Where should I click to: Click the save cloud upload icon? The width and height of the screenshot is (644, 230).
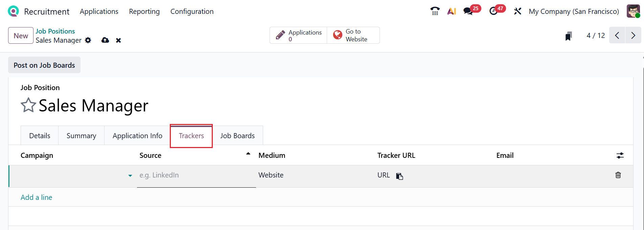pyautogui.click(x=105, y=40)
